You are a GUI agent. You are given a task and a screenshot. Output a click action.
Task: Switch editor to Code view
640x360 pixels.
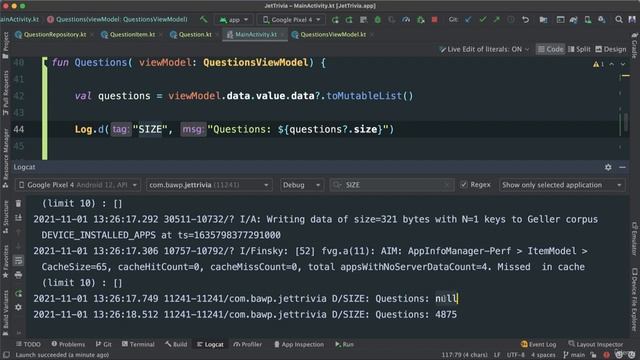[550, 49]
